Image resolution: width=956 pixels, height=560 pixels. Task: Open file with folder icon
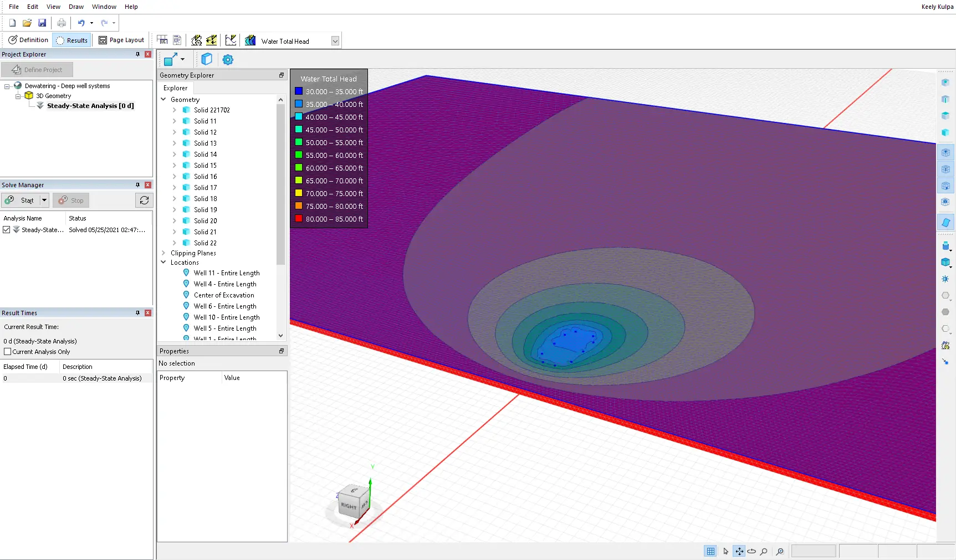[27, 23]
